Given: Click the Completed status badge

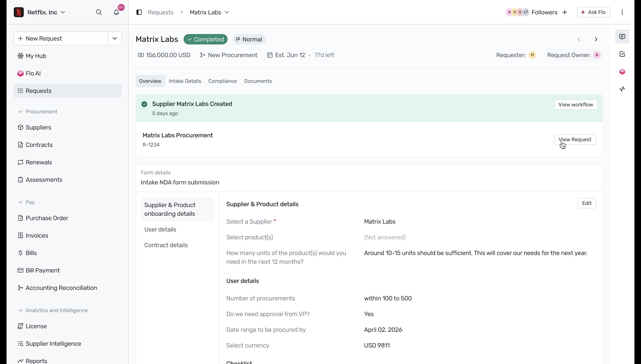Looking at the screenshot, I should (x=206, y=39).
